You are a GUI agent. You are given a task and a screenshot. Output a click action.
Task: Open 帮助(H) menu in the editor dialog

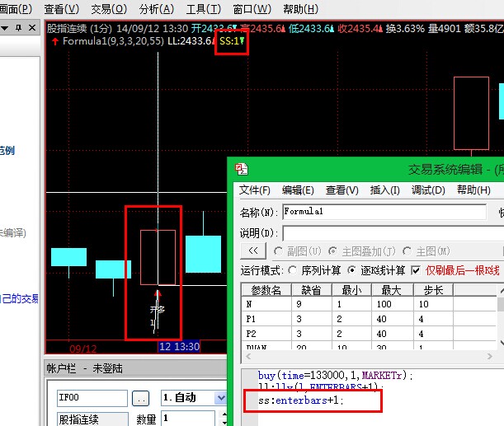(473, 190)
